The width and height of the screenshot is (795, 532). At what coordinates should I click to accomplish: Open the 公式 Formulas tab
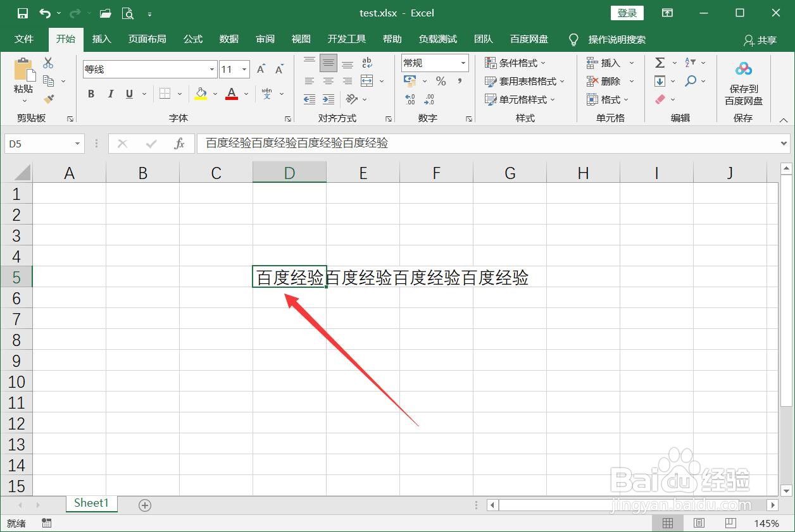point(193,39)
